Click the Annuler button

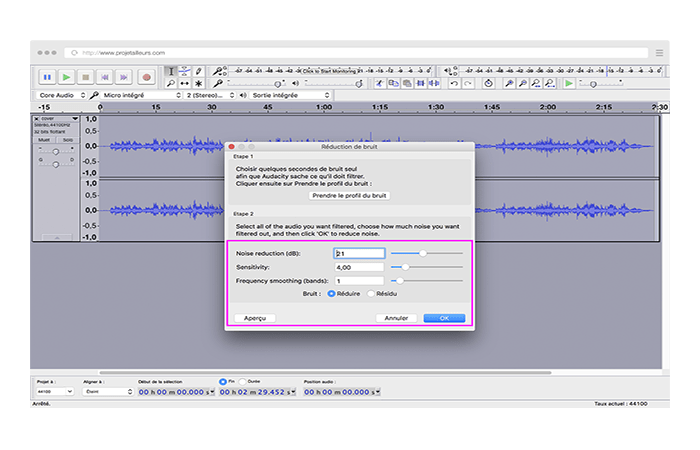click(x=396, y=318)
